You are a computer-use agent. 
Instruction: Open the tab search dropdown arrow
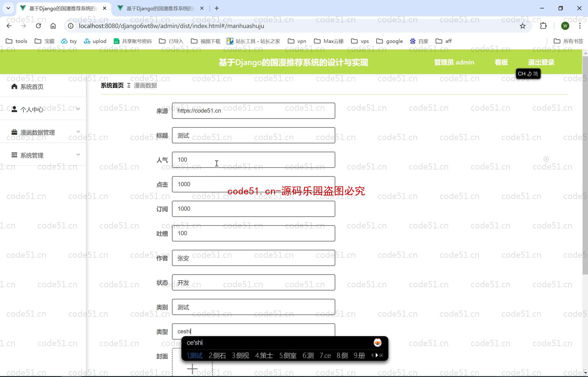pos(8,8)
